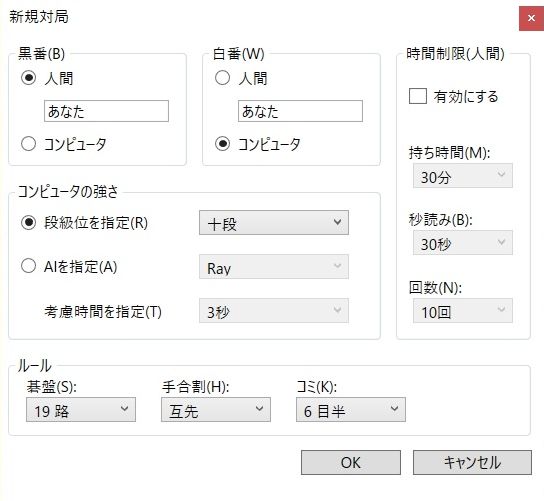Expand the コミ 6目半 komi dropdown

[351, 410]
